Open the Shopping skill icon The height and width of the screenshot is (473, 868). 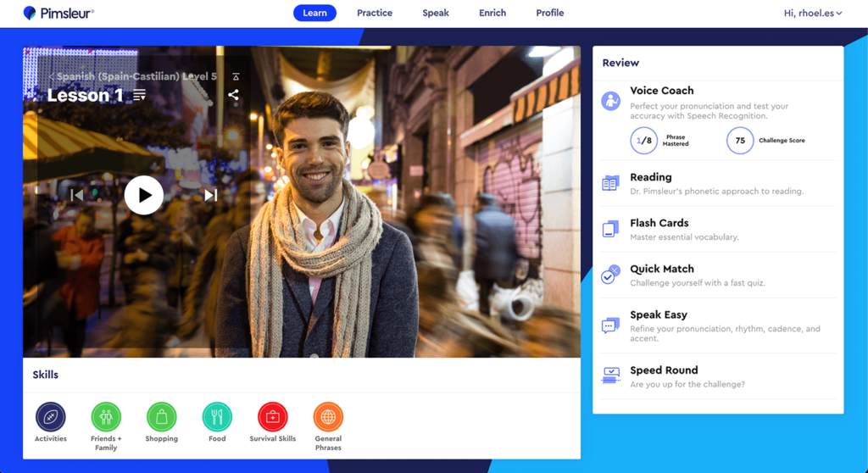click(x=161, y=417)
